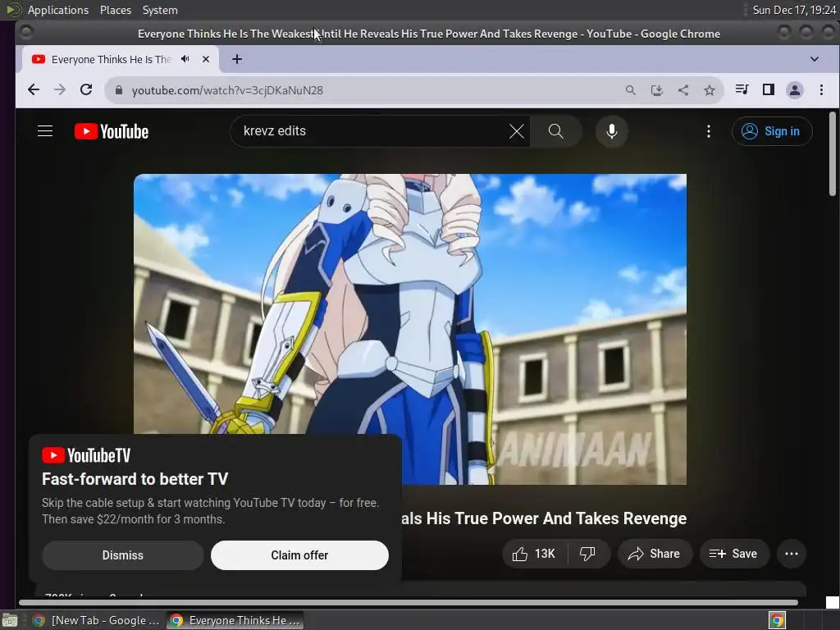View site info lock icon
840x630 pixels.
pos(119,90)
